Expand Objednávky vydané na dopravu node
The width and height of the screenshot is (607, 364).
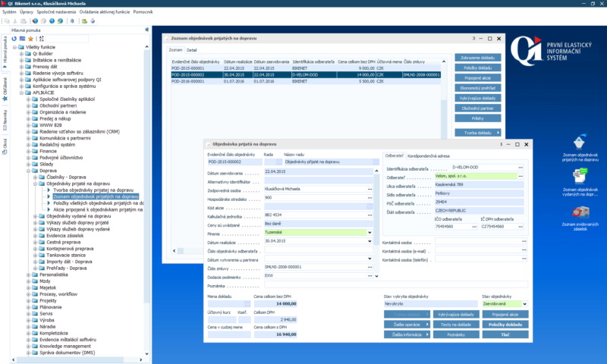(x=36, y=216)
